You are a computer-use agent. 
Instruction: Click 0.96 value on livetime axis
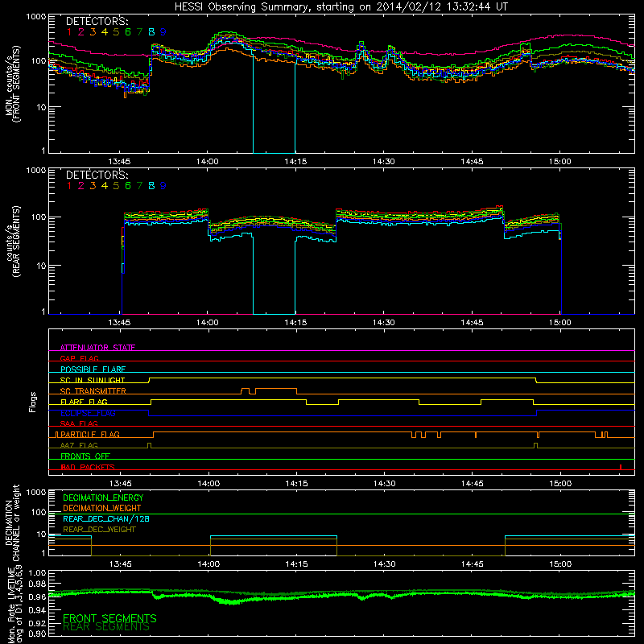coord(37,597)
